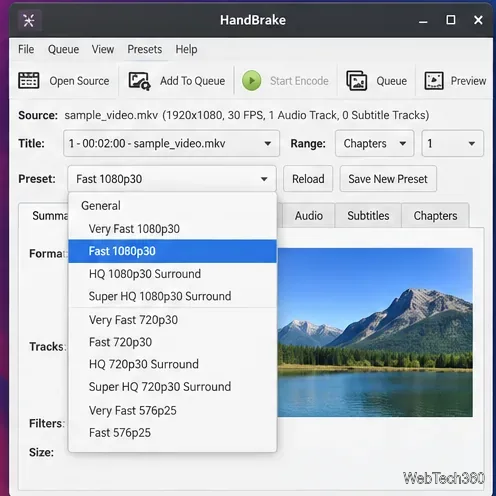The image size is (496, 496).
Task: Open the chapter start number dropdown
Action: (x=452, y=144)
